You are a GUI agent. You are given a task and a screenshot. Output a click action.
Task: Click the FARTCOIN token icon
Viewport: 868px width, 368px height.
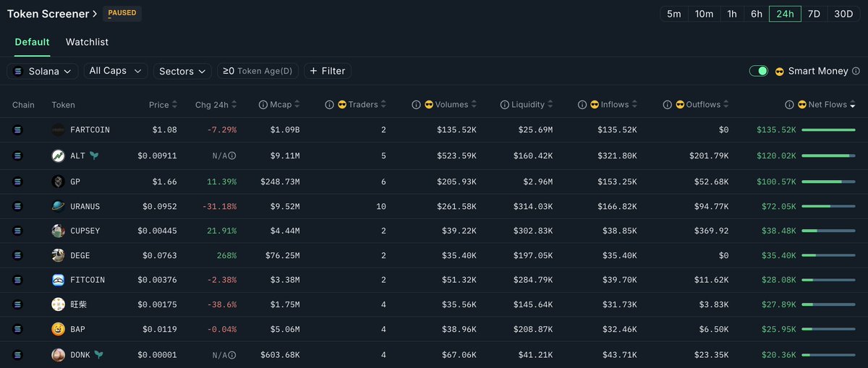click(59, 130)
